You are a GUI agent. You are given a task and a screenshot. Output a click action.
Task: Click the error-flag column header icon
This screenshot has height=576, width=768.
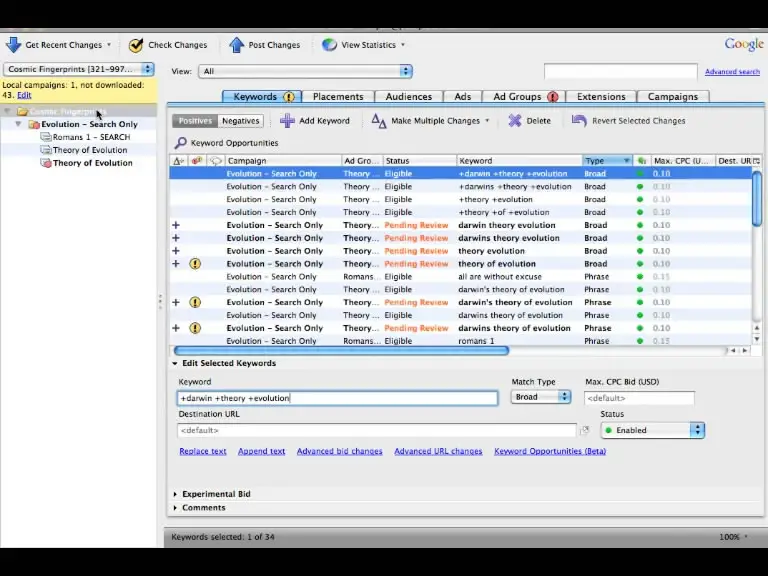click(197, 161)
